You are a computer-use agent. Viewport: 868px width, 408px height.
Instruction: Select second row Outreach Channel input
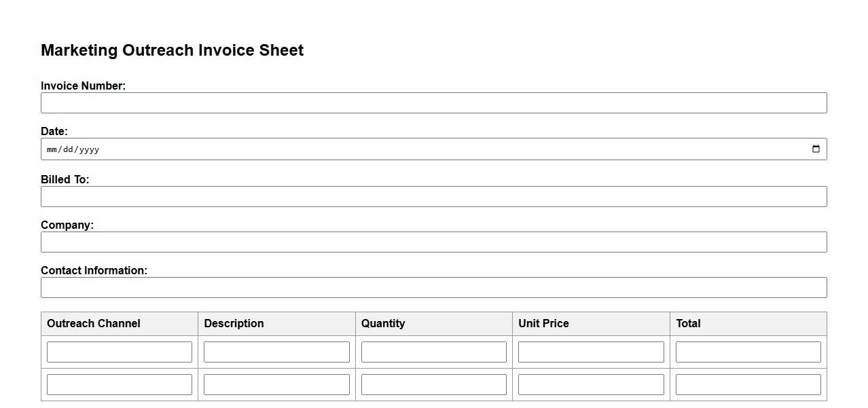pyautogui.click(x=120, y=385)
